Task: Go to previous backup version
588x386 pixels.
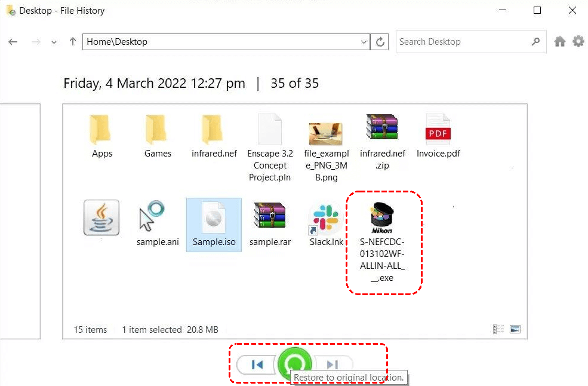Action: click(x=257, y=364)
